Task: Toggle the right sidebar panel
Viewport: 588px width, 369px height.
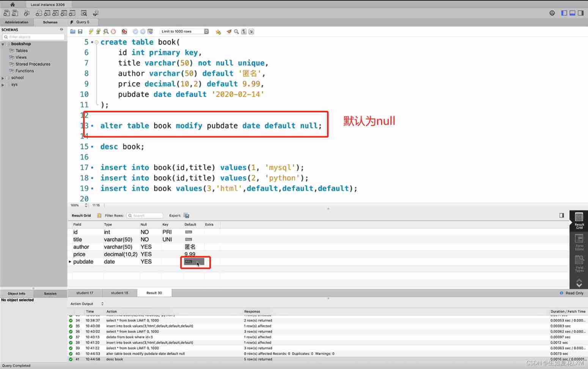Action: (580, 13)
